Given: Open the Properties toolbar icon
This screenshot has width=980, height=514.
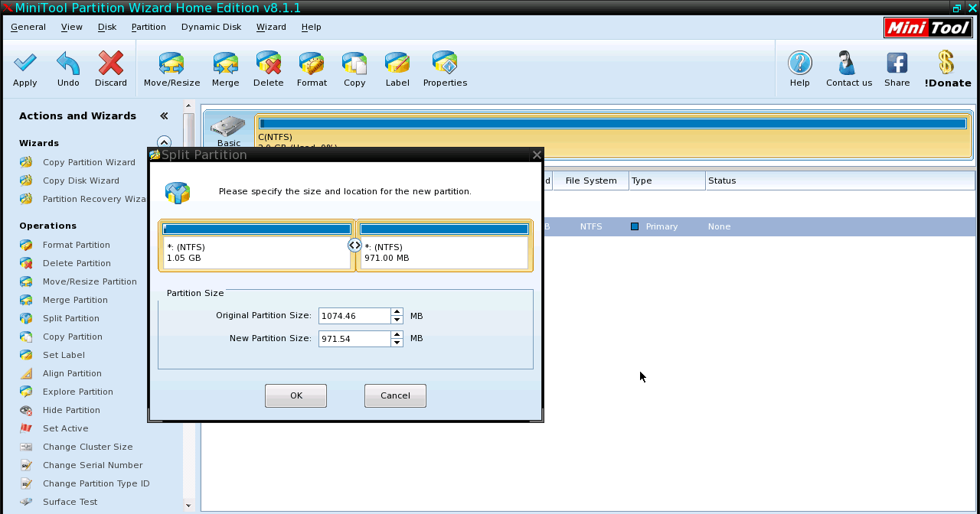Looking at the screenshot, I should [445, 63].
